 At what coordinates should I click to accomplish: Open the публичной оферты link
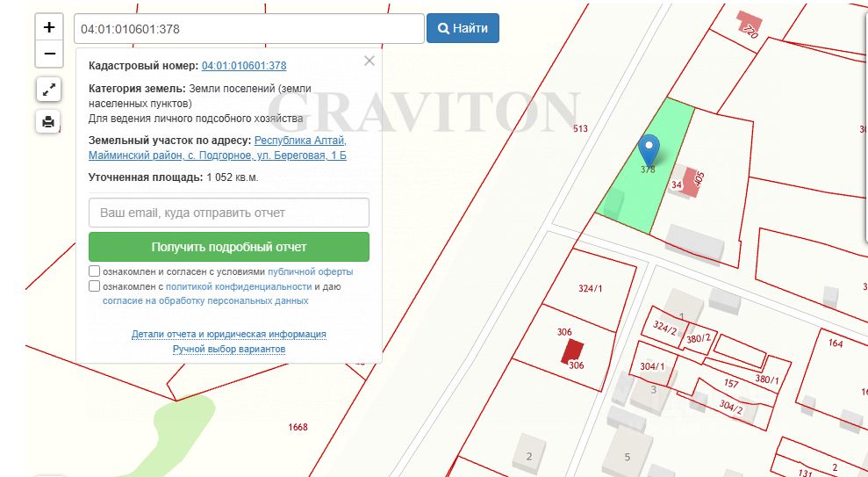click(x=310, y=272)
